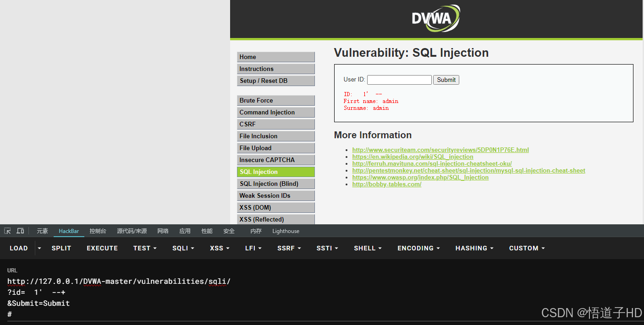Image resolution: width=644 pixels, height=325 pixels.
Task: Open SQL Injection (Blind) page
Action: coord(276,184)
